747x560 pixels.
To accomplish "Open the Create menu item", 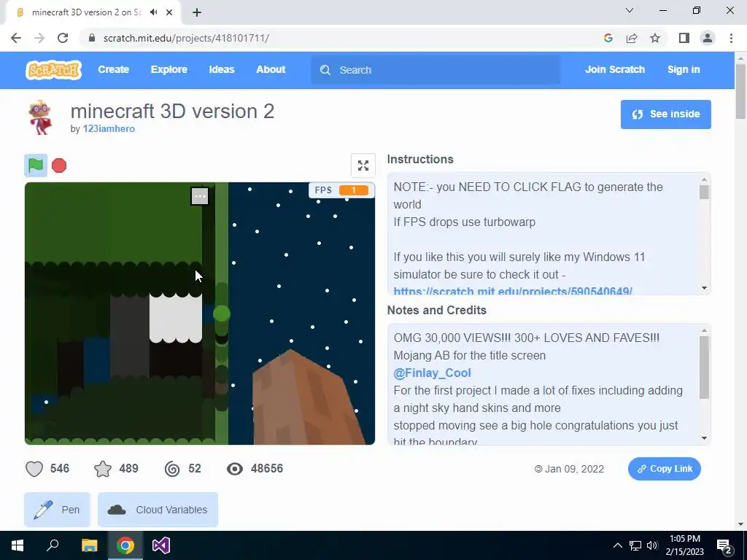I will (113, 69).
